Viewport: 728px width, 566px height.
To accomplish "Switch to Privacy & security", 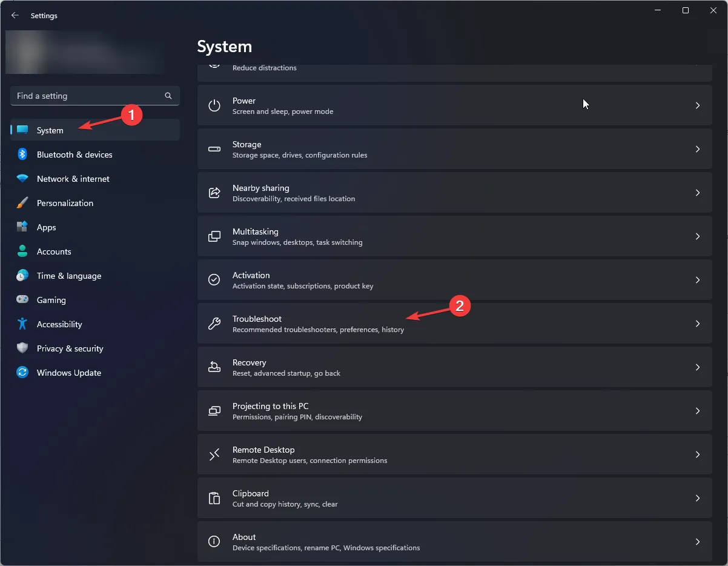I will point(95,348).
